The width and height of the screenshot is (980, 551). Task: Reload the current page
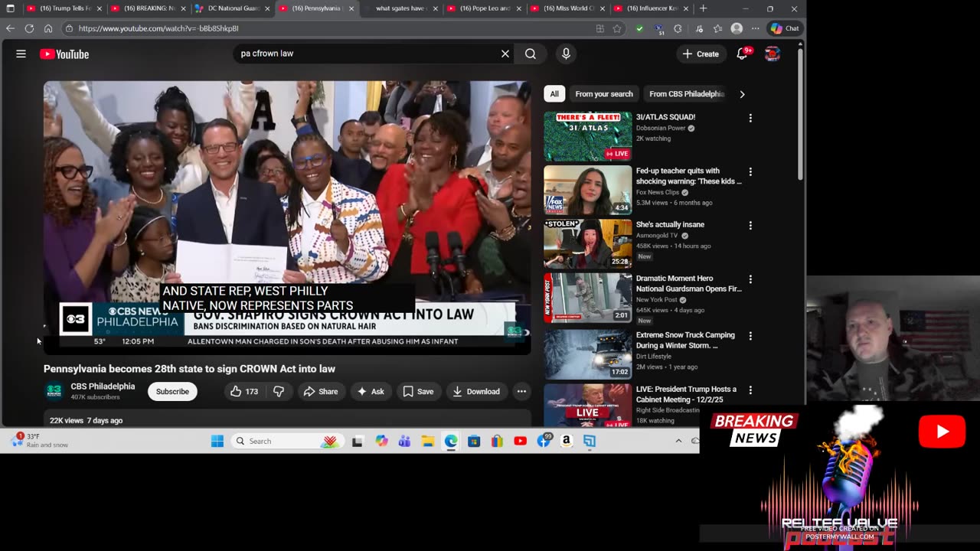[29, 28]
